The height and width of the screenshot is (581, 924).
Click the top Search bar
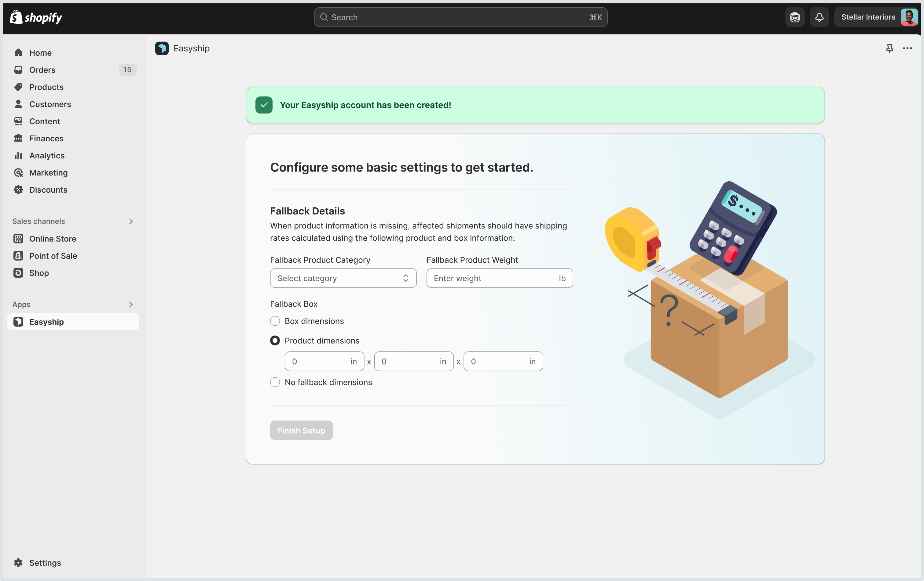coord(461,17)
